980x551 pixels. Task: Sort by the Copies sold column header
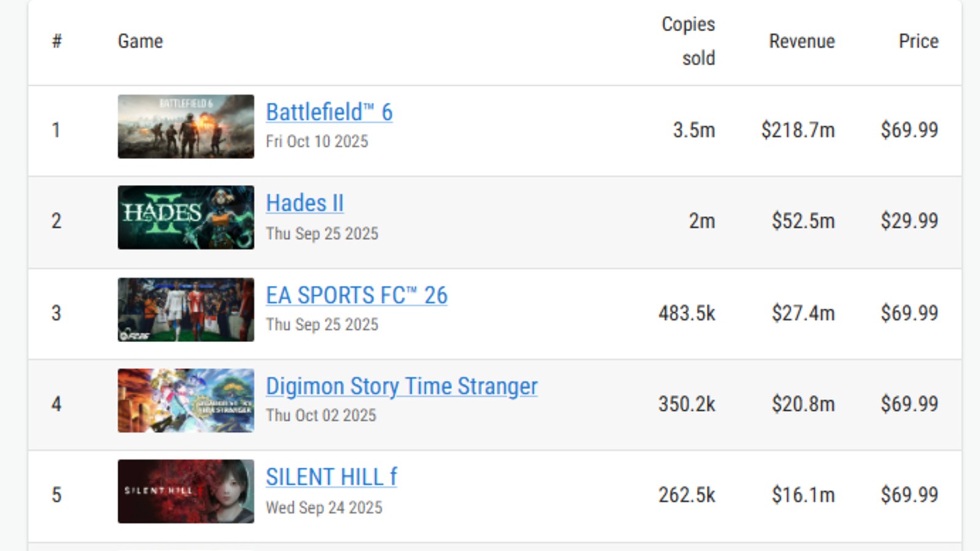pyautogui.click(x=688, y=41)
